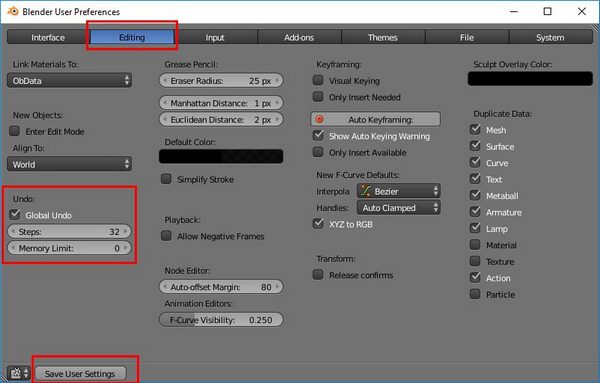Open the Auto Clamped handles dropdown
The height and width of the screenshot is (383, 600).
pyautogui.click(x=398, y=208)
